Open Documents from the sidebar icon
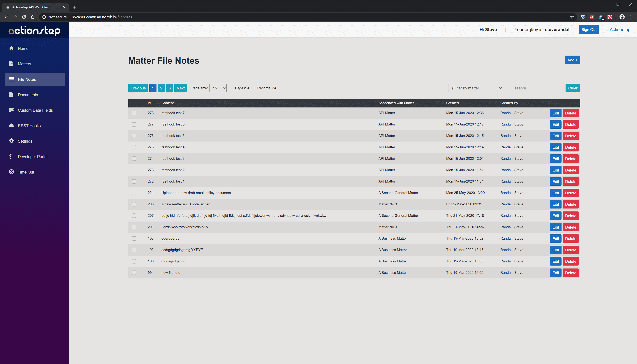 11,95
